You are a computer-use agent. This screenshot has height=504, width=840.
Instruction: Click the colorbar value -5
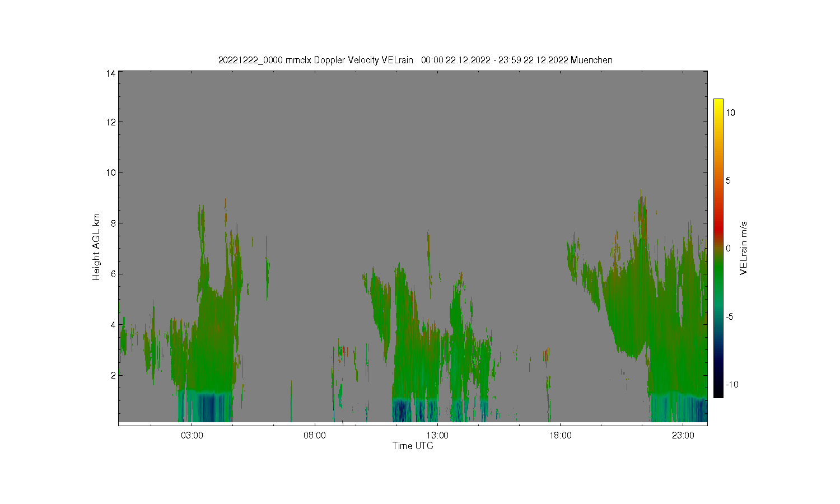point(730,316)
